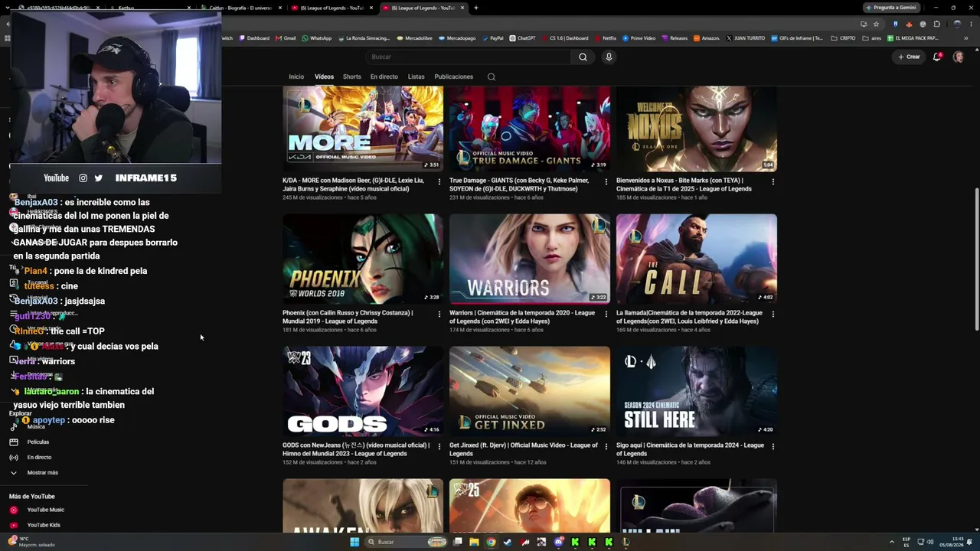The width and height of the screenshot is (980, 551).
Task: Open options menu for Get Jinxed video
Action: (606, 446)
